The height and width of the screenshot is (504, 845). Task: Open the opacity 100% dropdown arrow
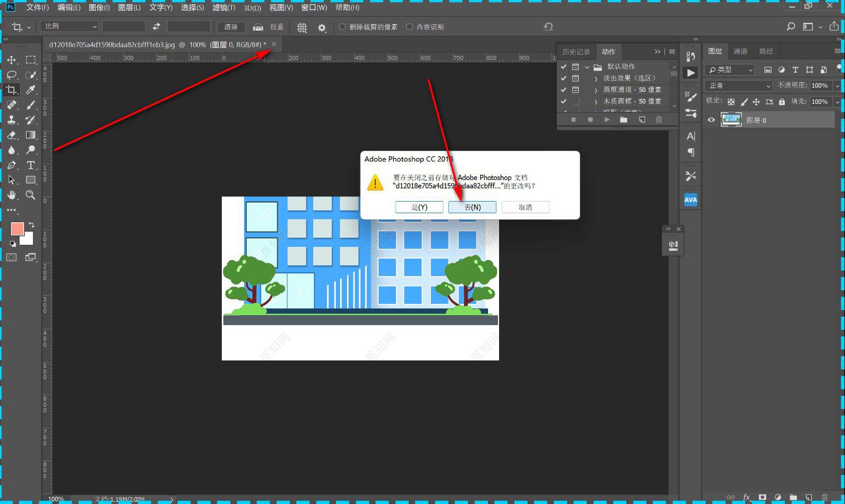click(x=837, y=85)
